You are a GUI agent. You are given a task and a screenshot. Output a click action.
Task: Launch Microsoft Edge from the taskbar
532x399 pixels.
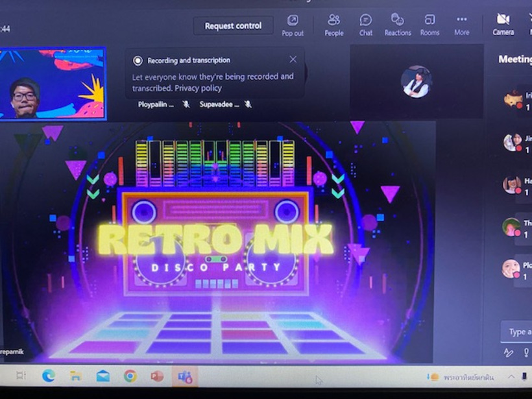pyautogui.click(x=49, y=376)
